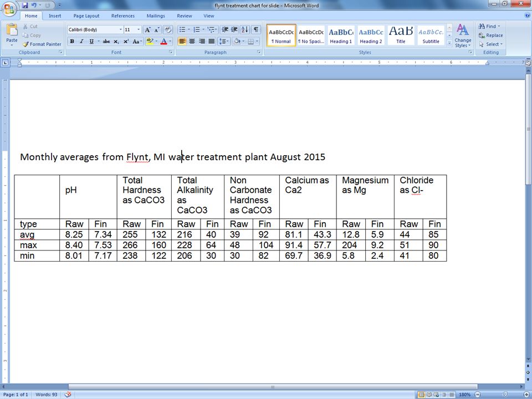Sort the selection alphabetically
The width and height of the screenshot is (532, 399).
[244, 30]
